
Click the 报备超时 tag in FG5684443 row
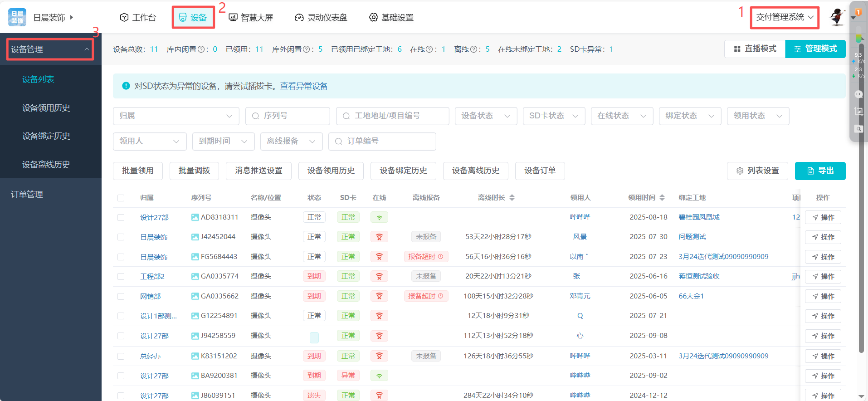(426, 257)
